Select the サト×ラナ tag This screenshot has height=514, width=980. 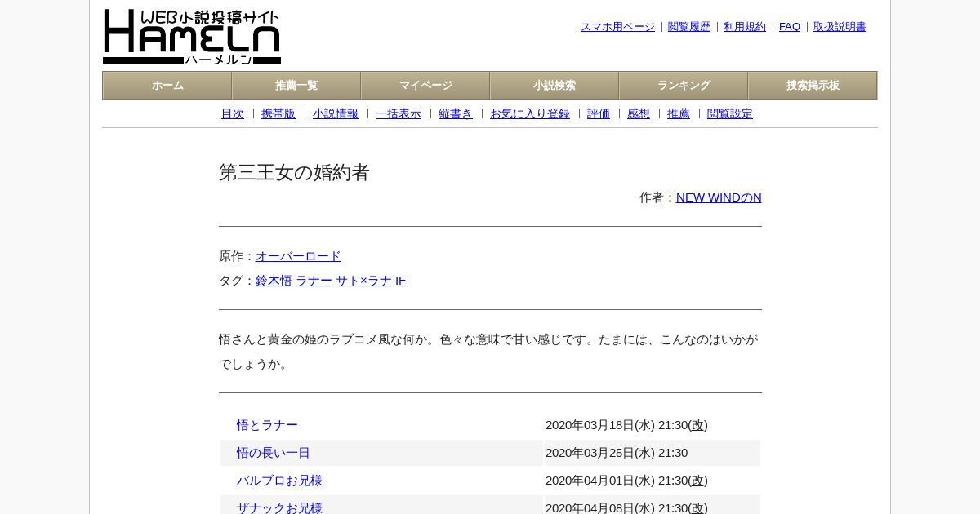tap(363, 281)
